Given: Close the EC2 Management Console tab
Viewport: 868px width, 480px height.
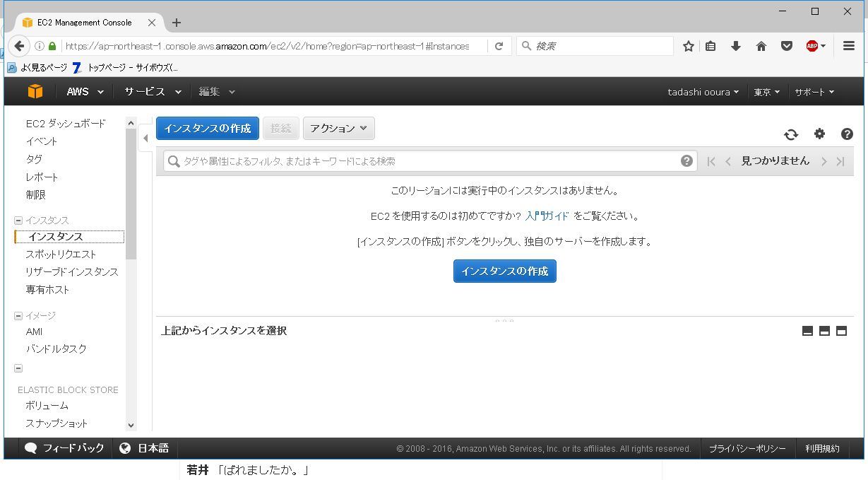Looking at the screenshot, I should click(152, 23).
